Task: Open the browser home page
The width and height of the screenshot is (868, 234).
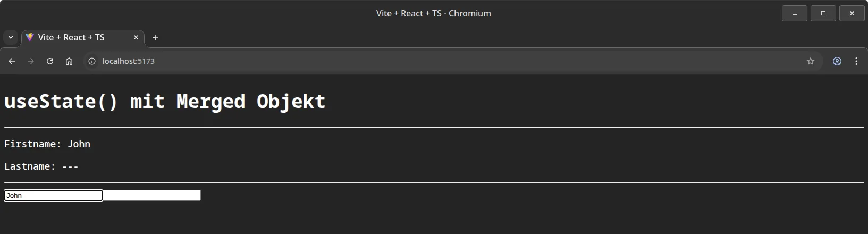Action: [69, 61]
